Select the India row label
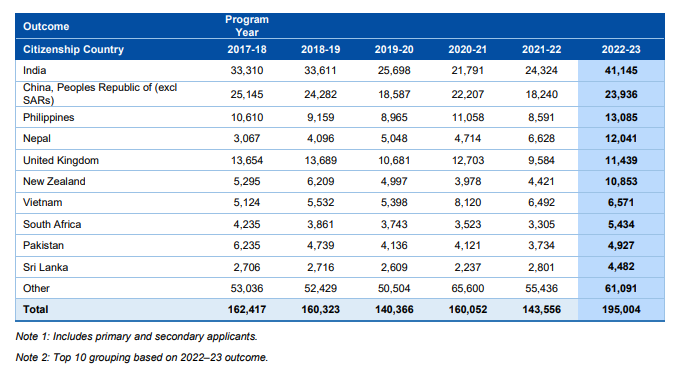The image size is (682, 379). click(x=34, y=70)
